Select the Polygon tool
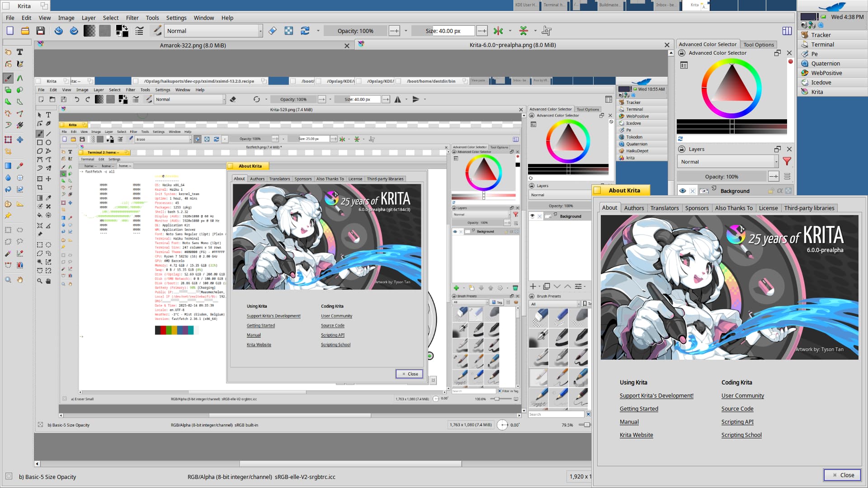This screenshot has height=488, width=868. (8, 102)
